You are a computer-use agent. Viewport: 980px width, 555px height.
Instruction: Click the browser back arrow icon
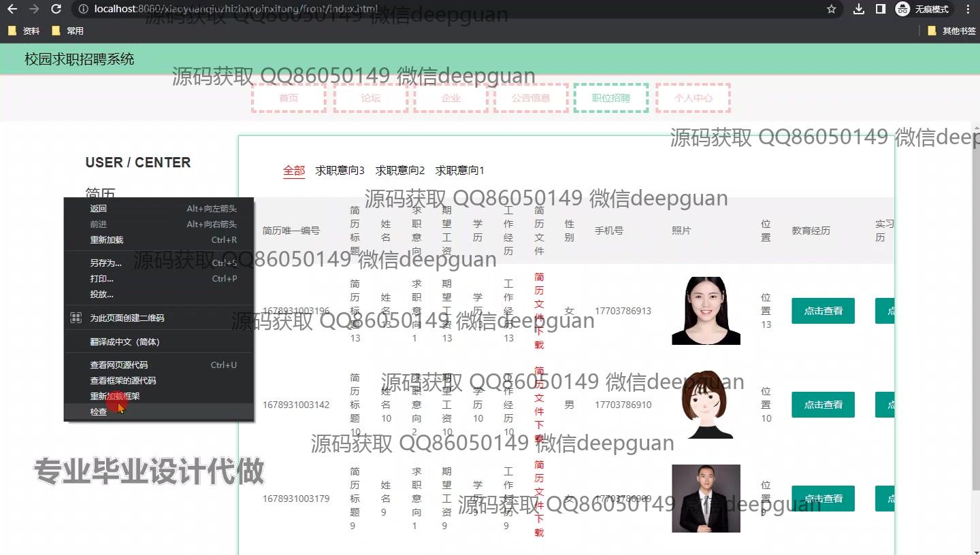(x=12, y=9)
